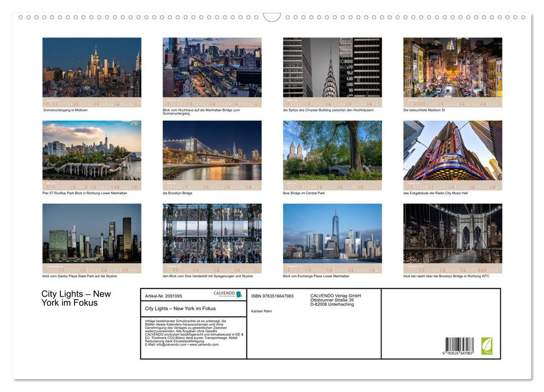This screenshot has height=392, width=544.
Task: Toggle the Chrysler Building spire photo
Action: pyautogui.click(x=332, y=70)
